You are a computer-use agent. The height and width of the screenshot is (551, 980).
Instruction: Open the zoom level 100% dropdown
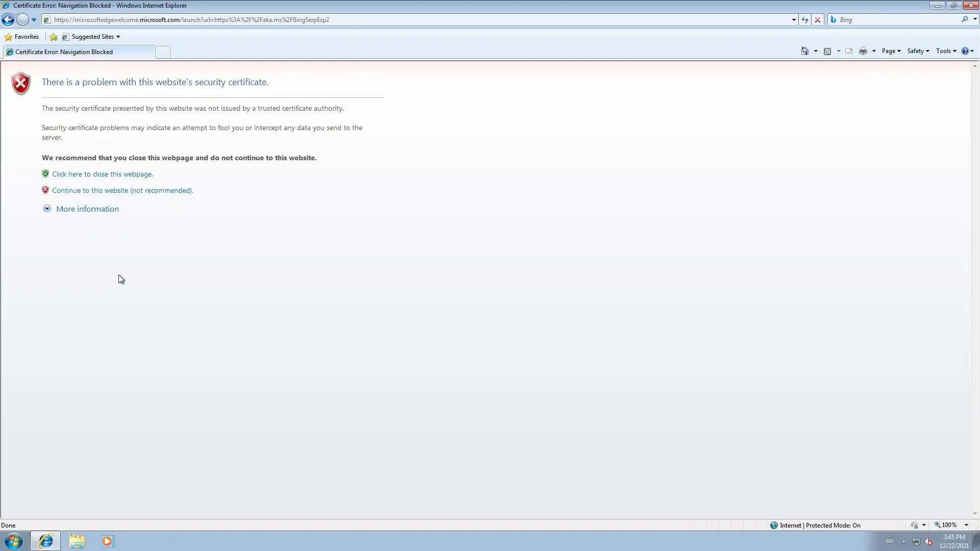tap(966, 525)
